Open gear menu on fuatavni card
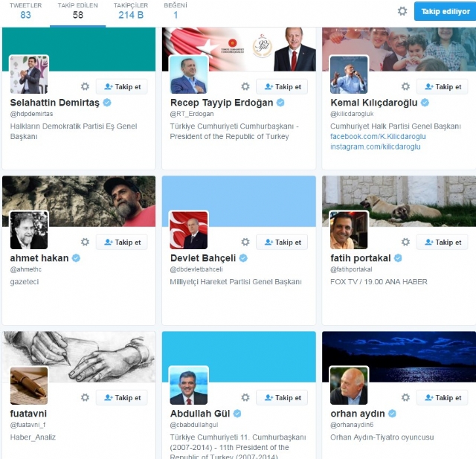This screenshot has height=459, width=476. (x=85, y=397)
